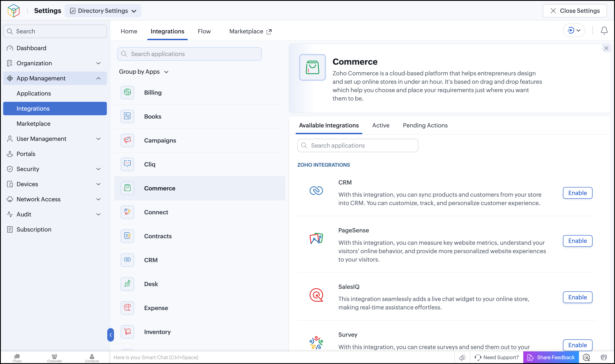Click the Survey integration logo
This screenshot has height=364, width=615.
pos(316,343)
